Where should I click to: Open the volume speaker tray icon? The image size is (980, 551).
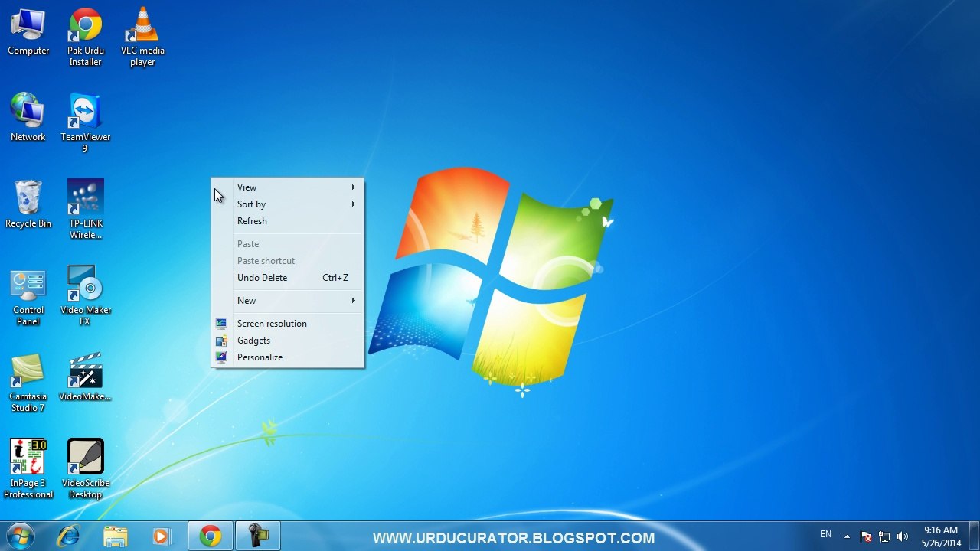click(903, 536)
